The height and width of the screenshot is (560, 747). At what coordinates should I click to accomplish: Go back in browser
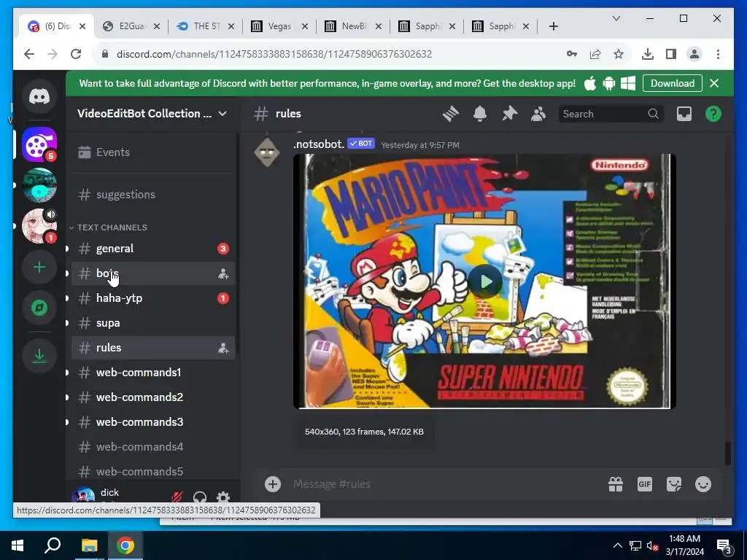(x=29, y=54)
